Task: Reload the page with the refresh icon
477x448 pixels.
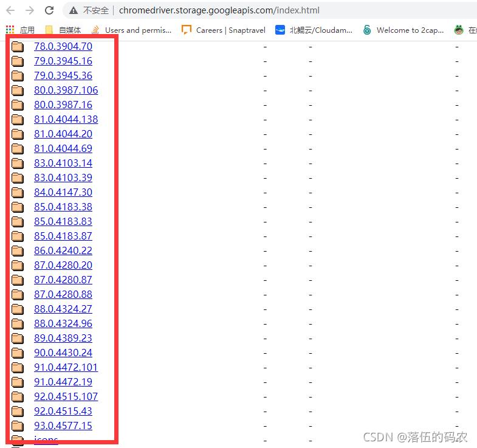Action: [49, 10]
